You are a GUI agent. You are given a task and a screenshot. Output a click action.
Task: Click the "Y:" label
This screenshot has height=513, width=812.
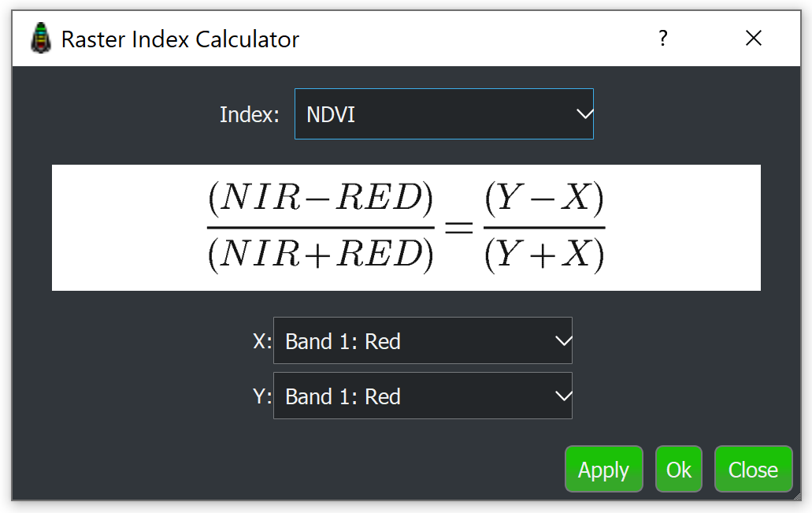click(261, 396)
